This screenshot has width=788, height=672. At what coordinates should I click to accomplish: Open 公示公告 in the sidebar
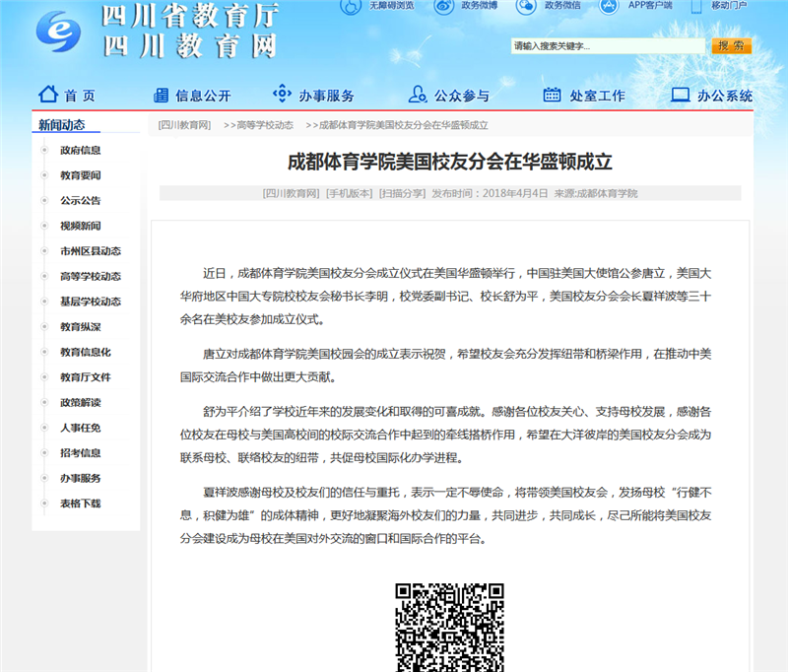point(81,201)
